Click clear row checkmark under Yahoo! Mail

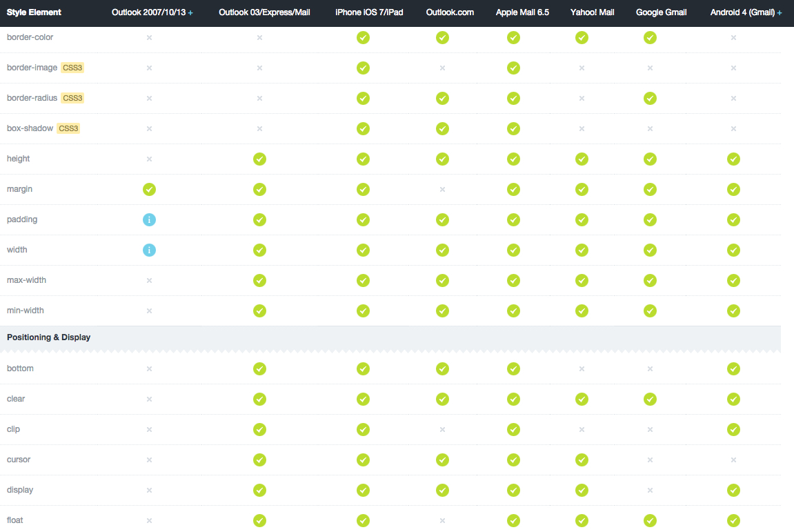[x=582, y=400]
